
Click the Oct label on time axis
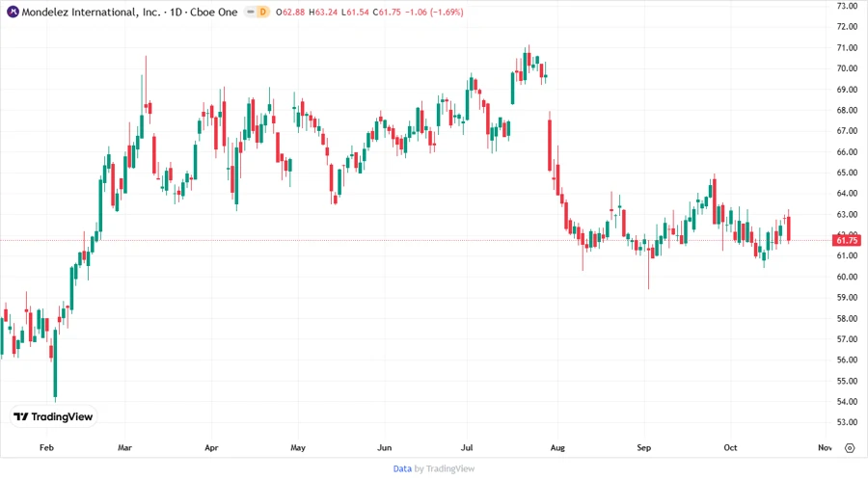point(730,447)
